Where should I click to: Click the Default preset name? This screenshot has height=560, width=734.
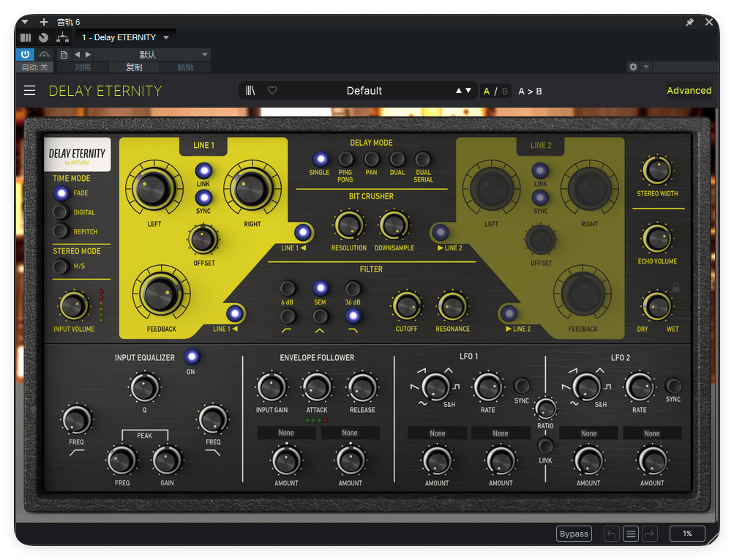tap(364, 91)
